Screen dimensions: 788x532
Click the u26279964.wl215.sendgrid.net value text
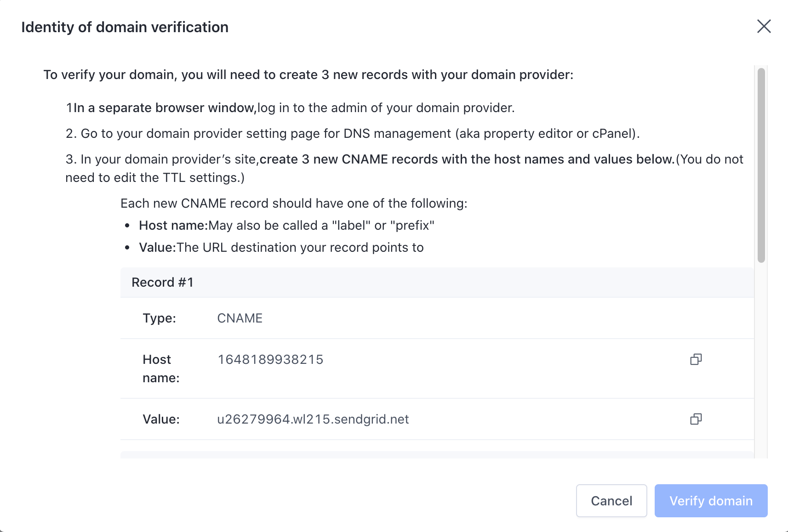click(x=313, y=419)
